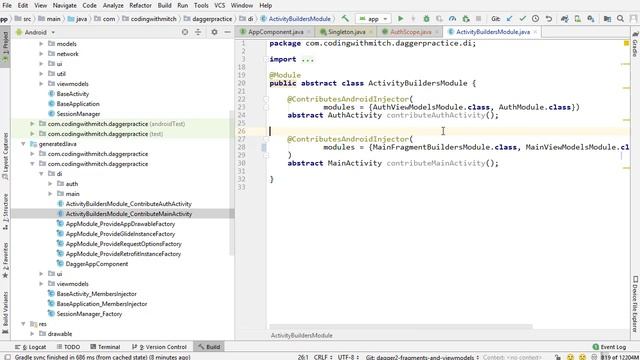Run the app with the green play icon
The width and height of the screenshot is (640, 360).
click(400, 19)
